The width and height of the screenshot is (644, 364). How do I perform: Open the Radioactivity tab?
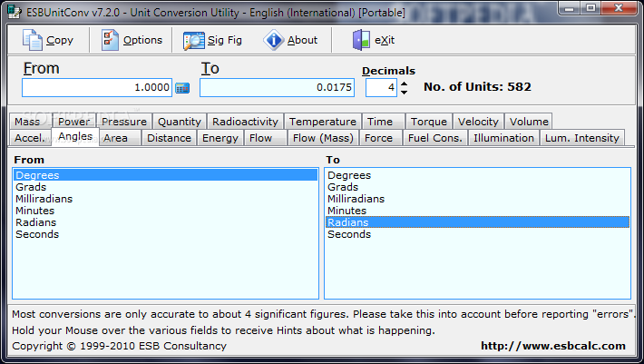click(x=245, y=122)
